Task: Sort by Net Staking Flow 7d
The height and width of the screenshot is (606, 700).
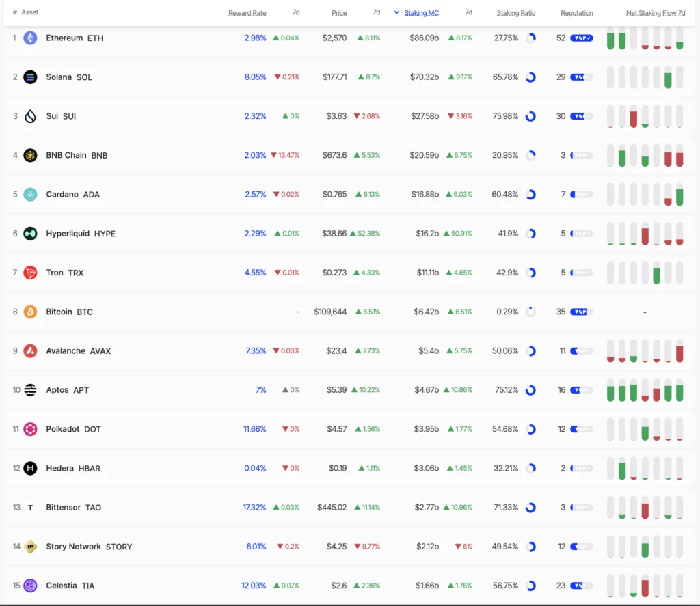Action: 656,13
